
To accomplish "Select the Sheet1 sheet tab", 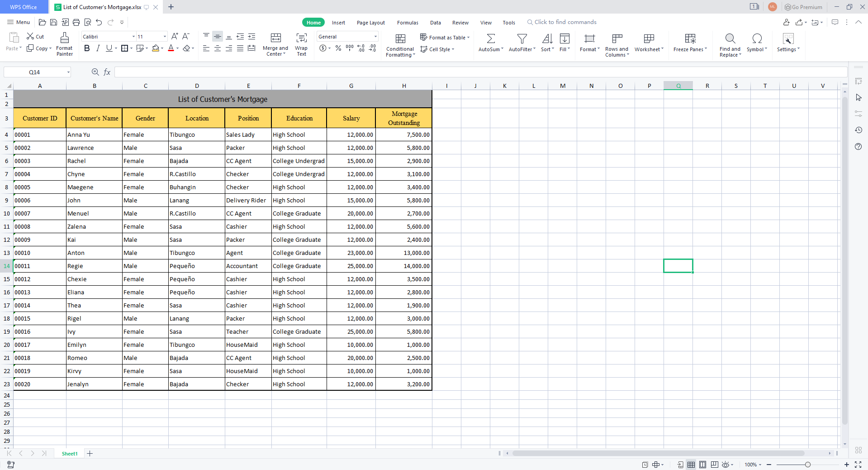I will tap(70, 453).
